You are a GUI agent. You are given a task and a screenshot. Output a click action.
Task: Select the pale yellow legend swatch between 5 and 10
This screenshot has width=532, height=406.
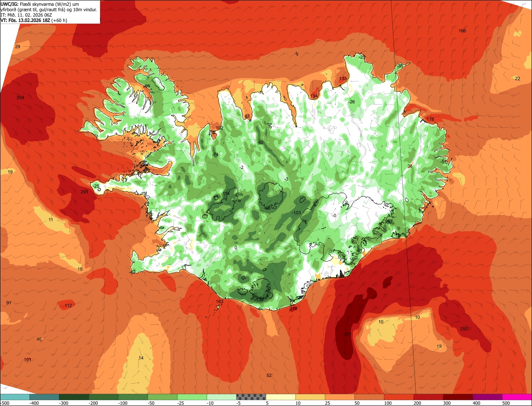pos(280,397)
